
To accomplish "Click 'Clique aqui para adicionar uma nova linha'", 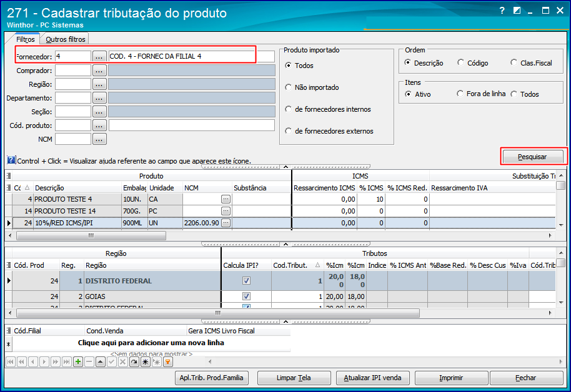I will click(151, 343).
